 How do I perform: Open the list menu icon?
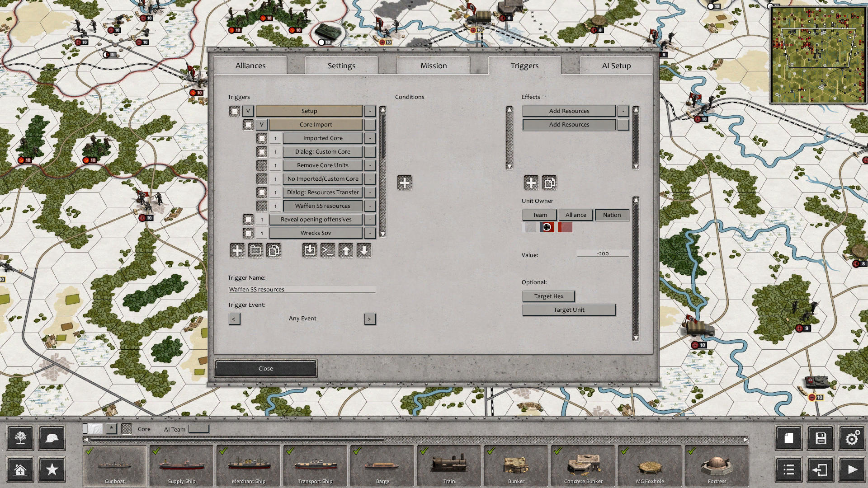789,469
